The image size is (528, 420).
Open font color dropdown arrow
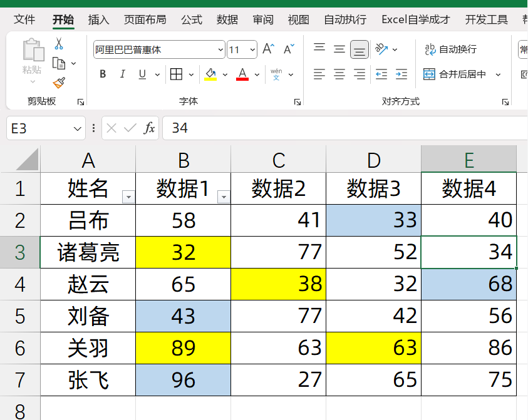pos(257,74)
